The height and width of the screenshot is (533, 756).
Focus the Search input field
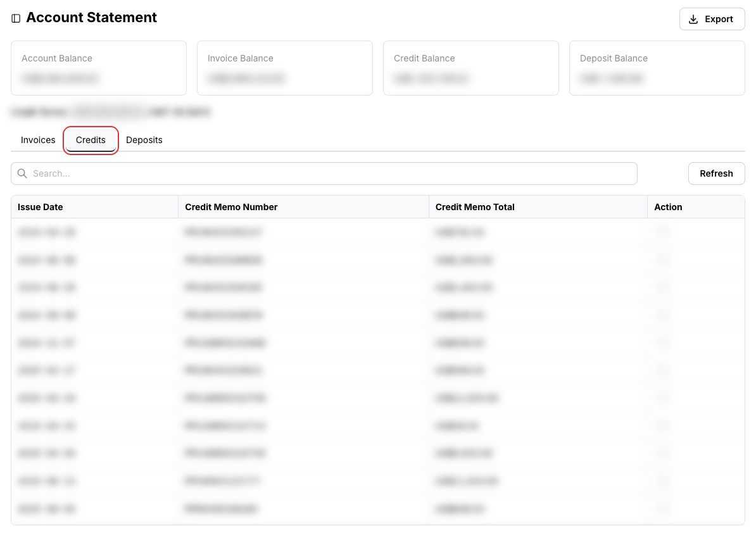324,173
